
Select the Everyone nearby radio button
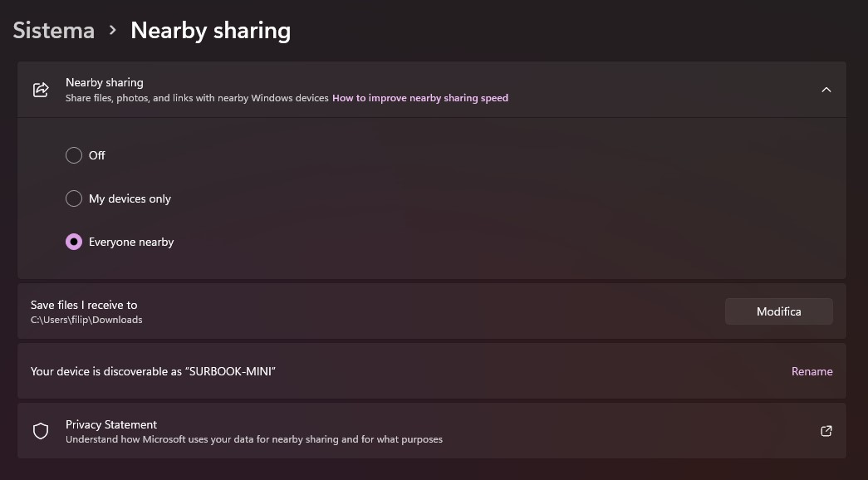74,242
